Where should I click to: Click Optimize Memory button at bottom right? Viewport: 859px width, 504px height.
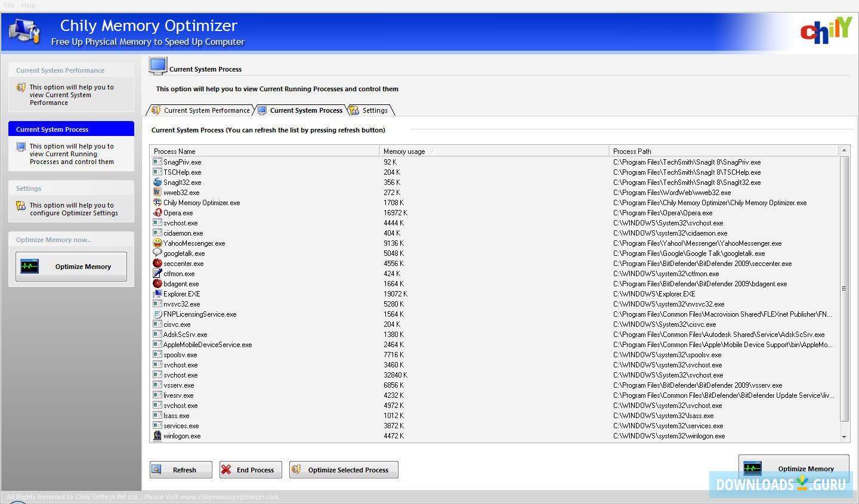point(794,468)
